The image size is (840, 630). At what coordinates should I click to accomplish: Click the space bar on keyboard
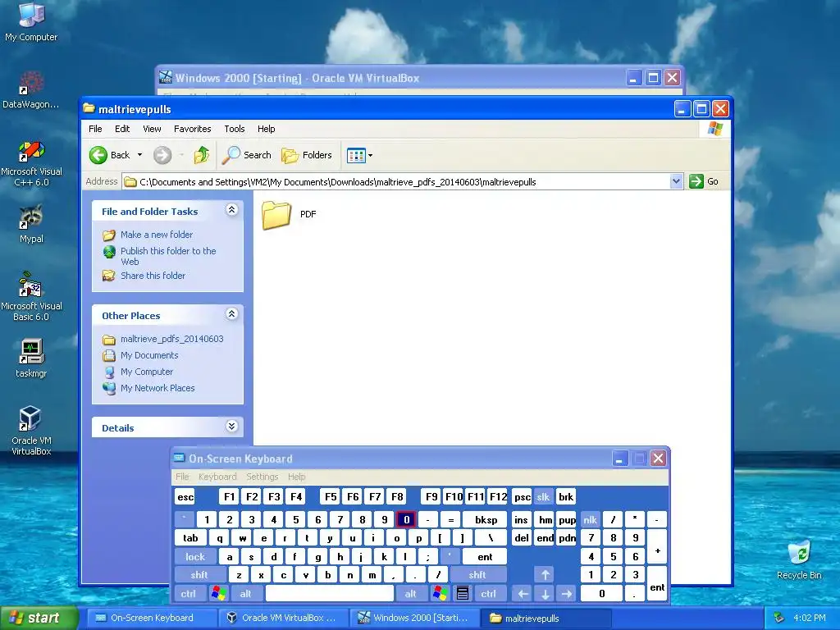[330, 594]
